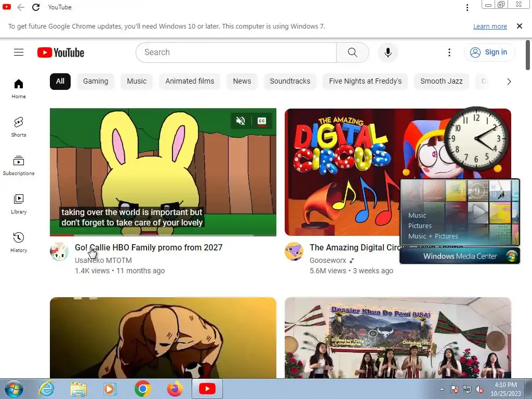Show hidden tray icons arrow

pyautogui.click(x=442, y=389)
